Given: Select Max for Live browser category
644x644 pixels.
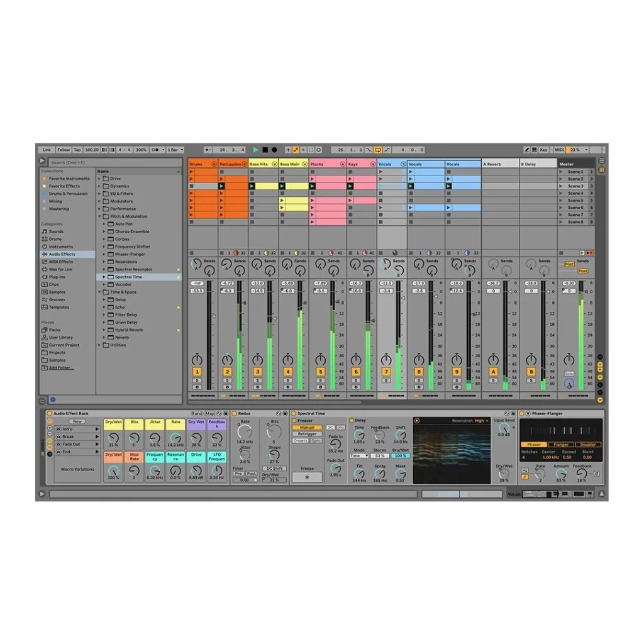Looking at the screenshot, I should click(x=60, y=269).
